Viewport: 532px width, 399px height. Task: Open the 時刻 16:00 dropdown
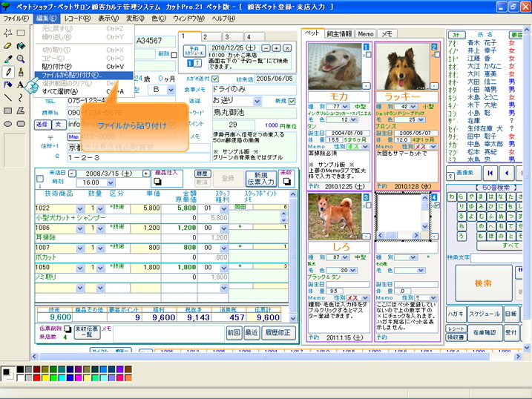tap(111, 182)
